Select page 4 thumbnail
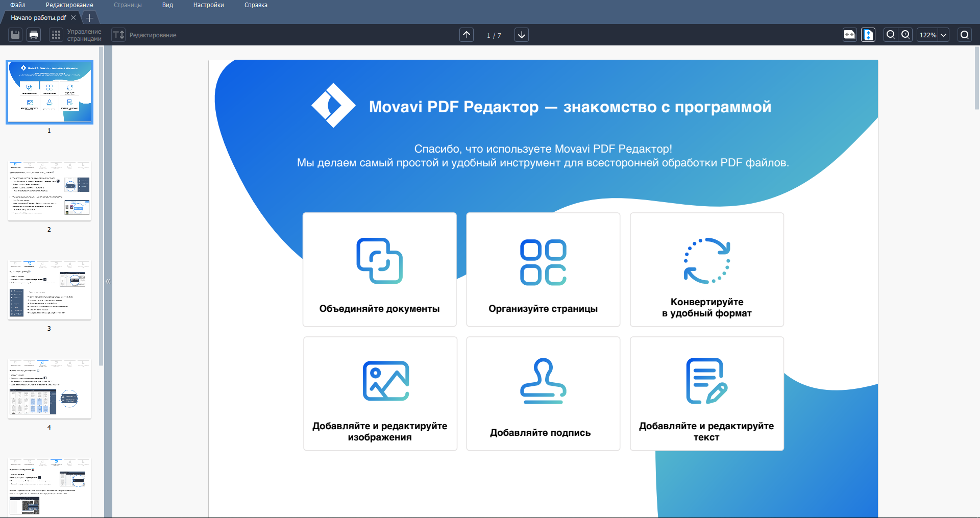Image resolution: width=980 pixels, height=518 pixels. pyautogui.click(x=50, y=389)
